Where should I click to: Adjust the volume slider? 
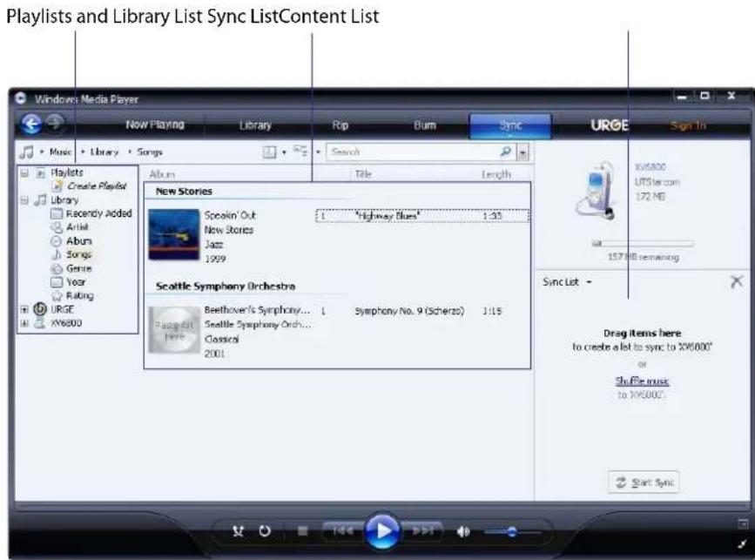tap(512, 531)
